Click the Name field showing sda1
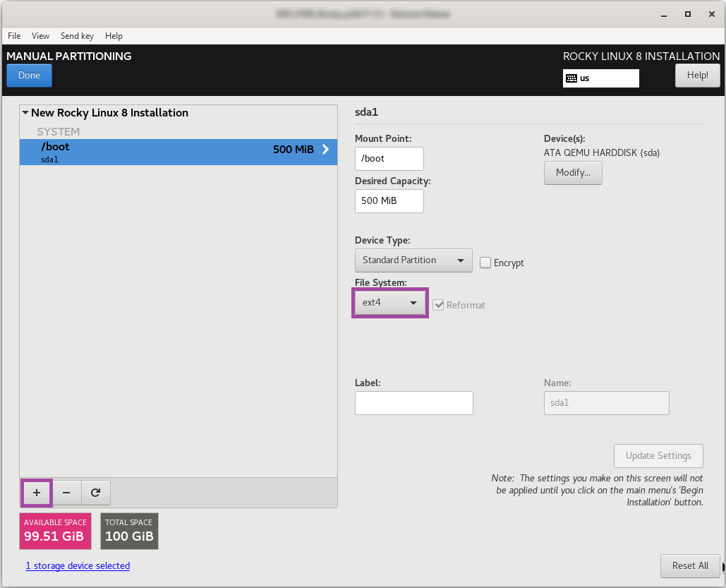This screenshot has height=588, width=726. coord(606,403)
